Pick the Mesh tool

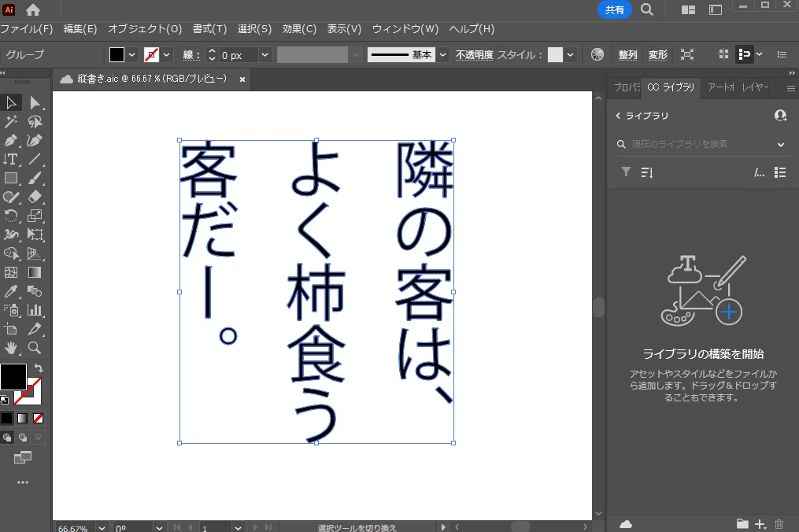click(11, 272)
